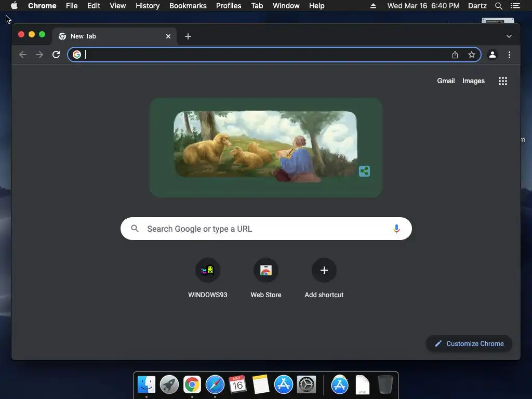The image size is (532, 399).
Task: Open the profile avatar button
Action: coord(493,55)
